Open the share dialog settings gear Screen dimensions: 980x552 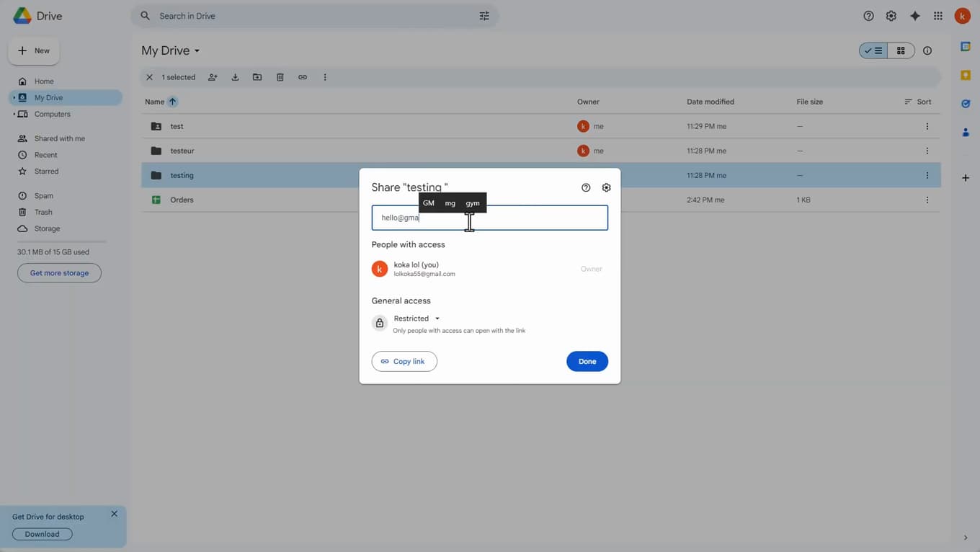point(606,187)
